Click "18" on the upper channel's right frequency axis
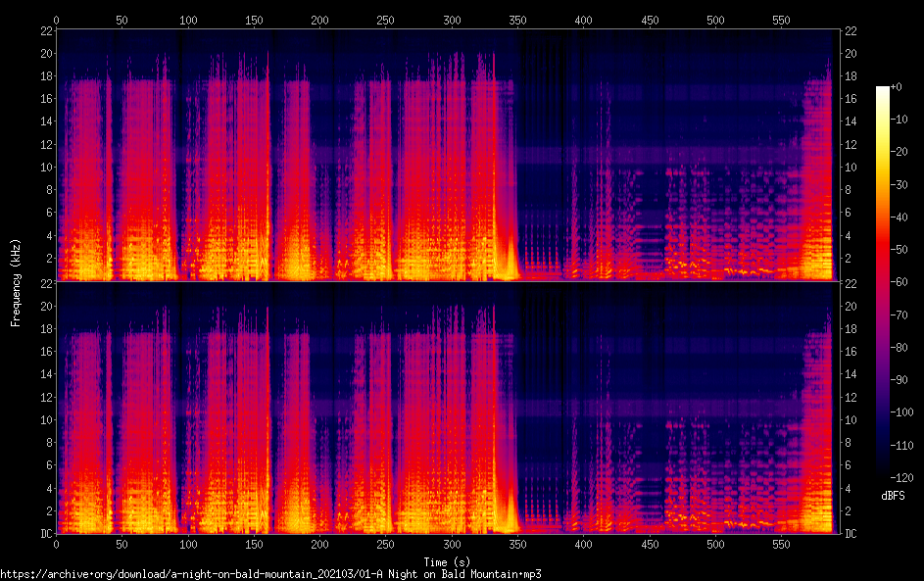The image size is (924, 581). click(851, 76)
